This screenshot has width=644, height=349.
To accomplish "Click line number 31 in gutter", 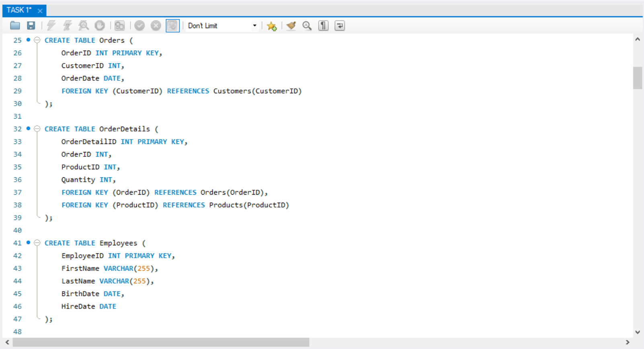I will pyautogui.click(x=17, y=116).
